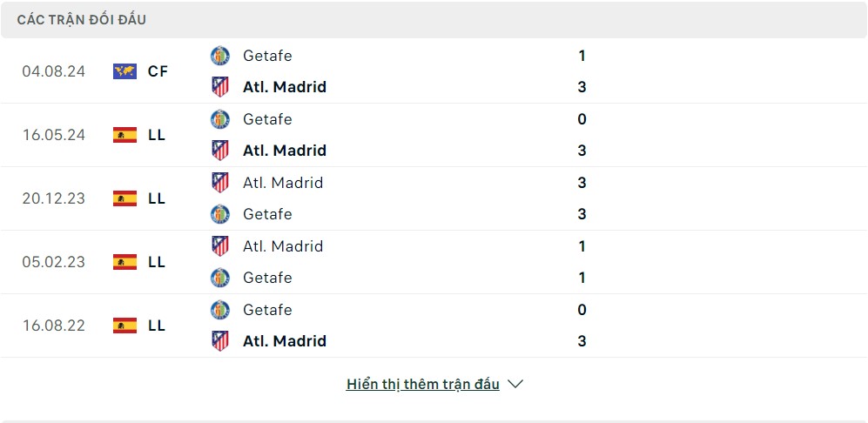
Task: Click Atl. Madrid name in 05.02.23 match
Action: [x=283, y=246]
